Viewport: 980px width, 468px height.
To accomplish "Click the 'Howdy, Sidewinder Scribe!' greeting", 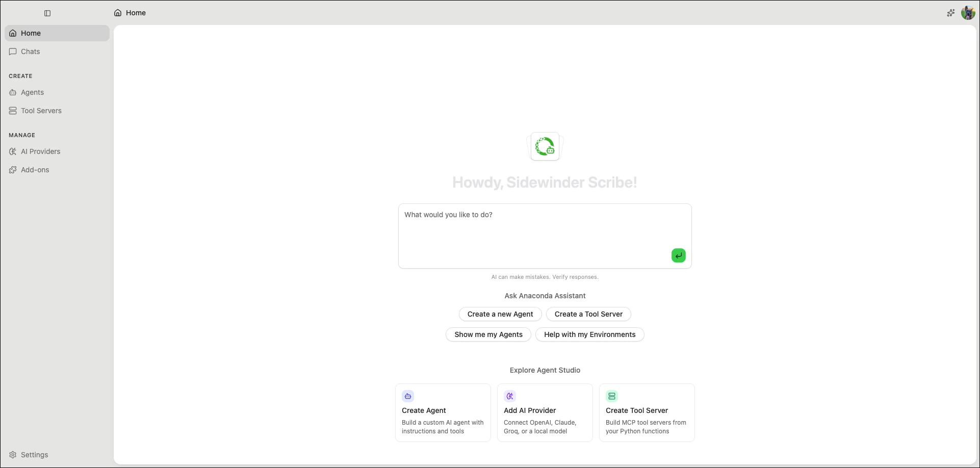I will pyautogui.click(x=545, y=183).
